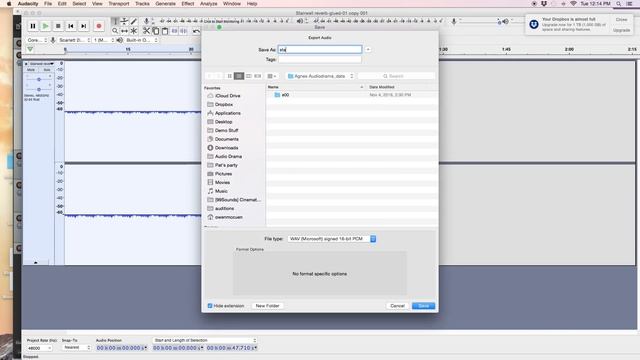Open the Analyze menu
Image resolution: width=640 pixels, height=360 pixels.
[x=209, y=4]
